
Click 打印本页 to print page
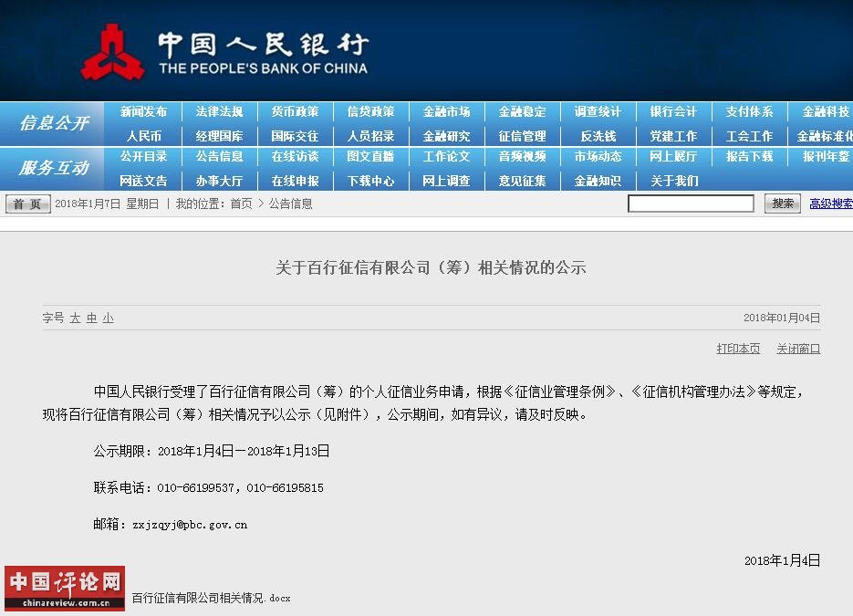point(738,349)
